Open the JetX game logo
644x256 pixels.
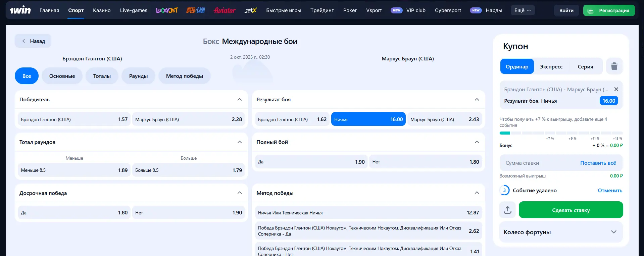click(x=250, y=10)
